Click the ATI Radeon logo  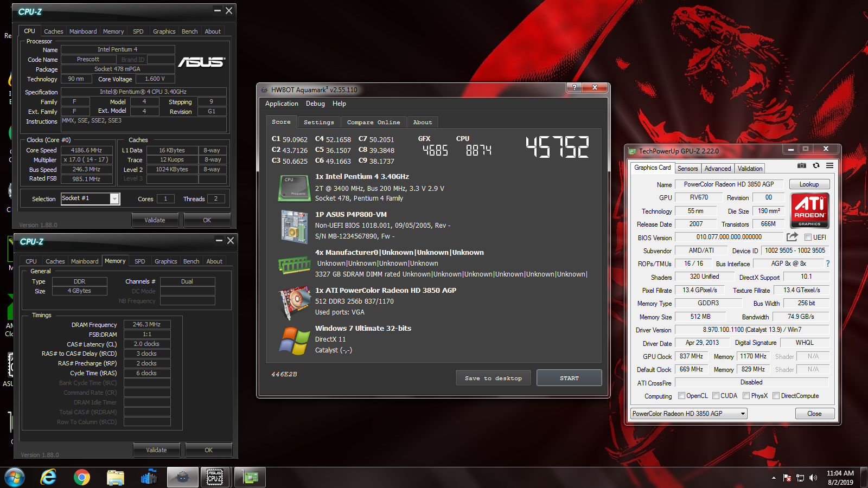809,210
